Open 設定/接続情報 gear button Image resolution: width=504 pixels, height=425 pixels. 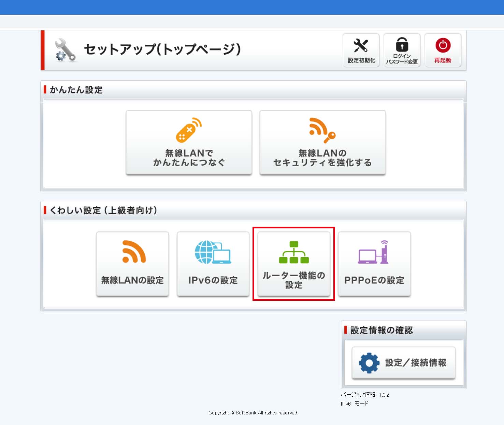(x=404, y=363)
